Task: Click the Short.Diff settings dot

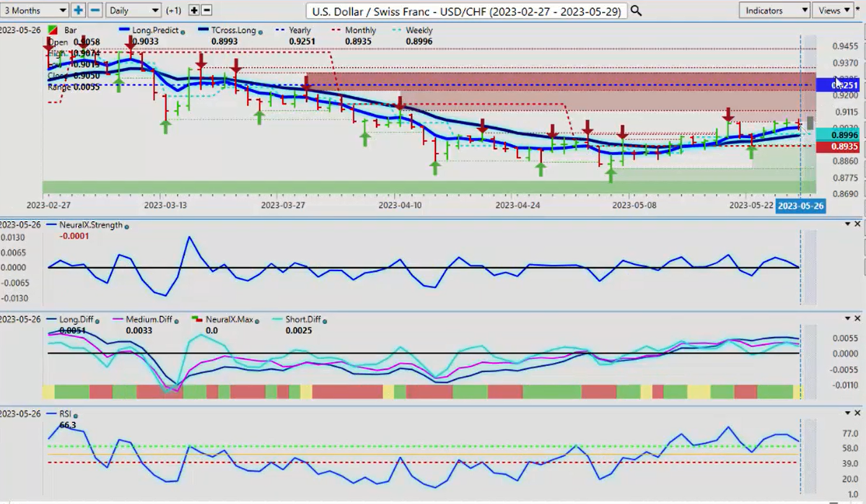Action: [x=325, y=321]
